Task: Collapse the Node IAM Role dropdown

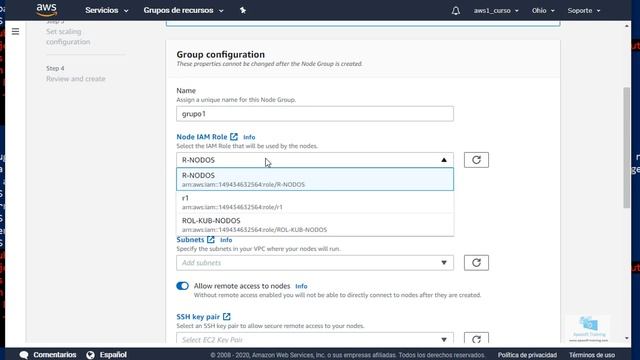Action: click(444, 160)
